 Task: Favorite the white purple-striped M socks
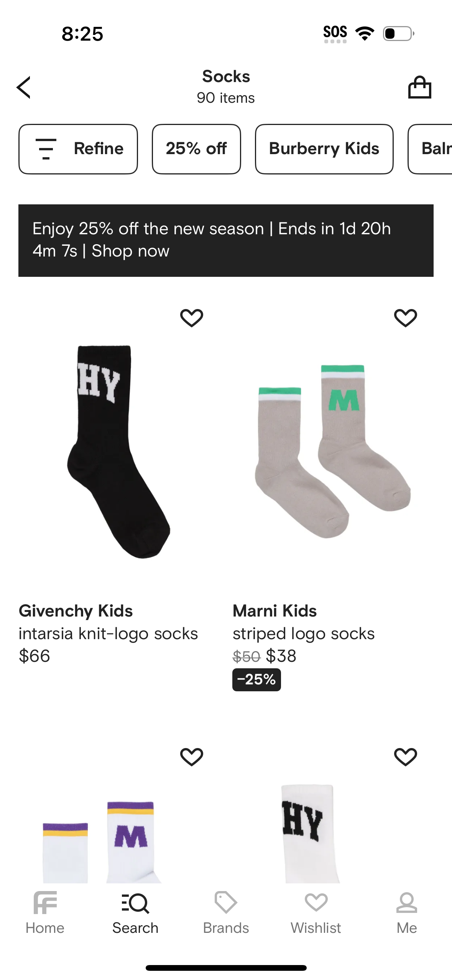click(x=191, y=757)
